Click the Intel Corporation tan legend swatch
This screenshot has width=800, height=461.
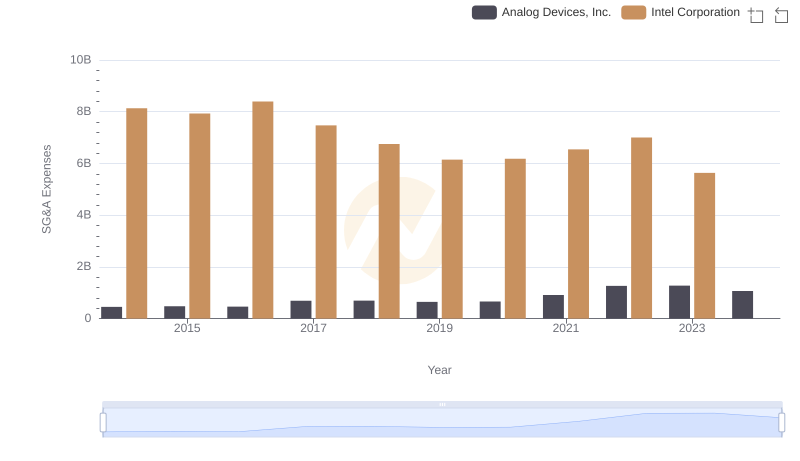pos(634,12)
